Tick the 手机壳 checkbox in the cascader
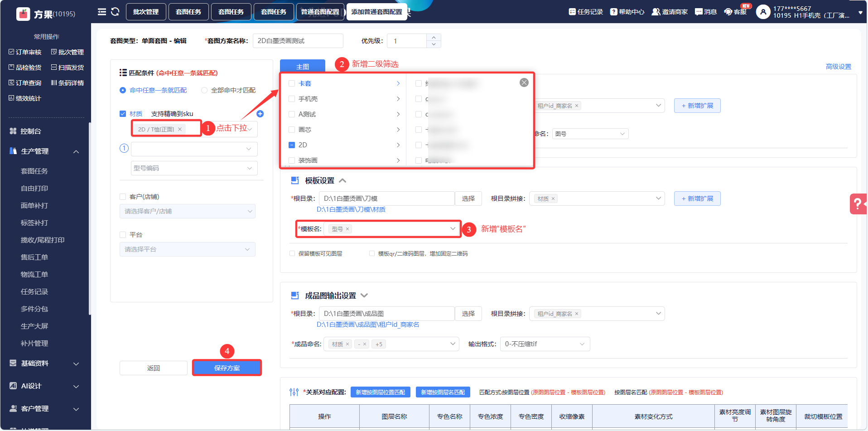 tap(292, 99)
